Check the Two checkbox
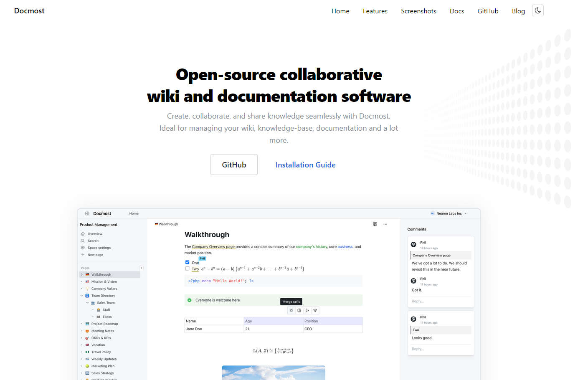Screen dimensions: 588x380 coord(187,269)
